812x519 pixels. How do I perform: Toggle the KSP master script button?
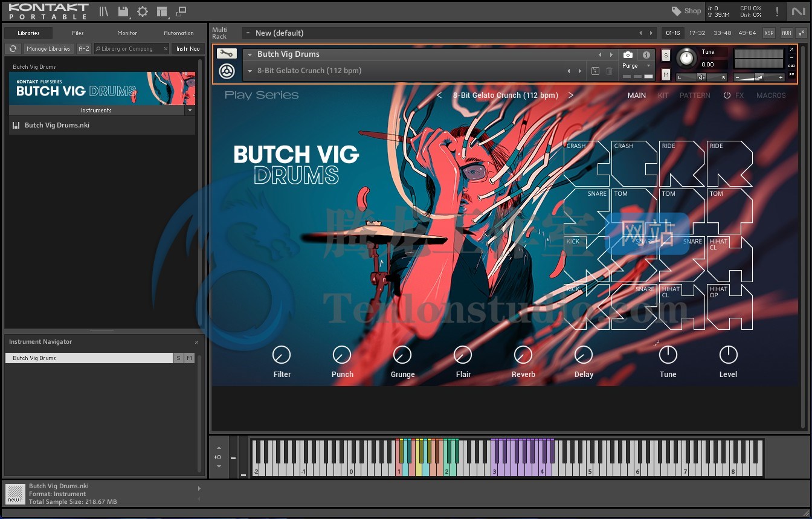tap(768, 33)
